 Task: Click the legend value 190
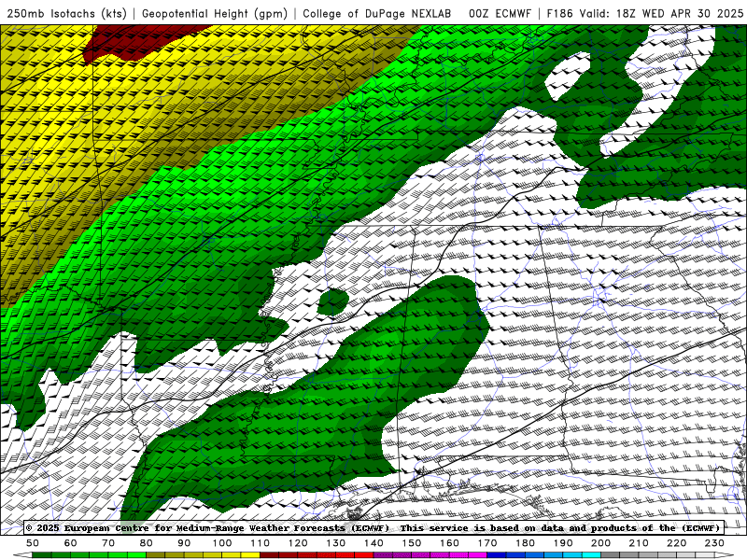[x=563, y=543]
